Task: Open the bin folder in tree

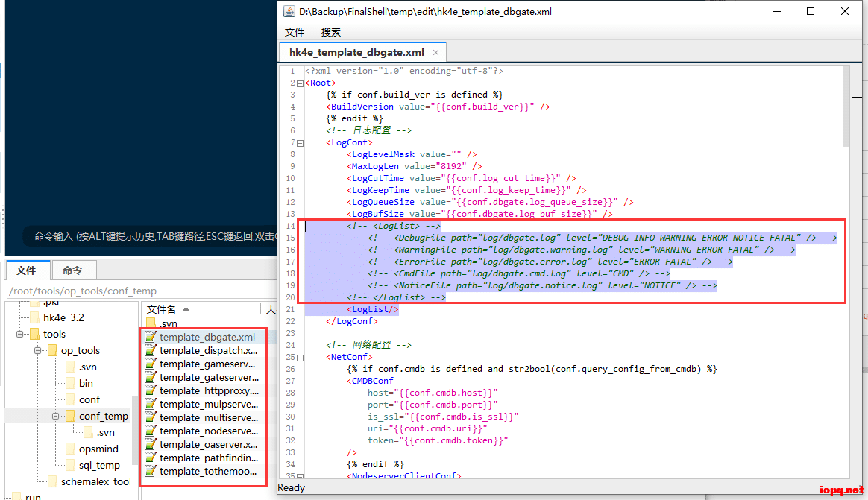Action: pyautogui.click(x=86, y=383)
